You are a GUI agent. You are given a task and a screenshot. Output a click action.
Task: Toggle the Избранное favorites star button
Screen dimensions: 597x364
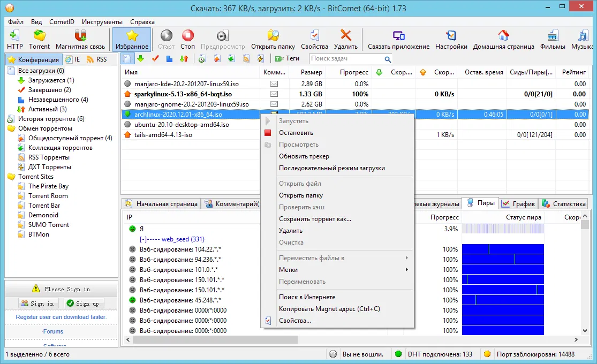pyautogui.click(x=132, y=40)
